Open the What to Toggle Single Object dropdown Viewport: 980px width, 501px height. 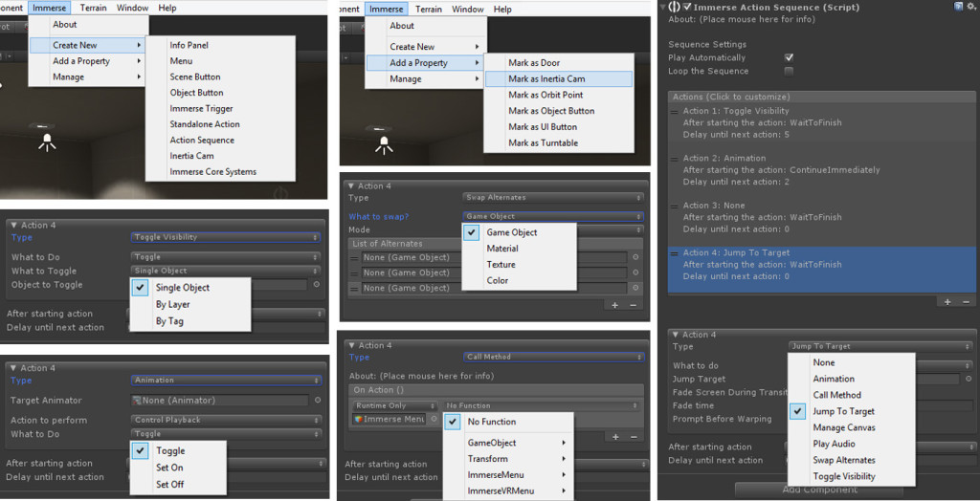click(x=226, y=271)
